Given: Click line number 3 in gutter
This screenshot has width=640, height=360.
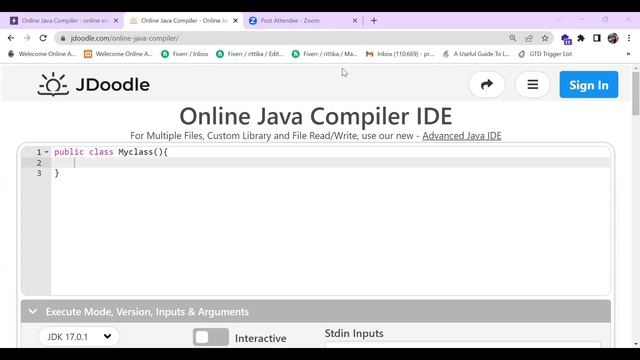Looking at the screenshot, I should [39, 173].
